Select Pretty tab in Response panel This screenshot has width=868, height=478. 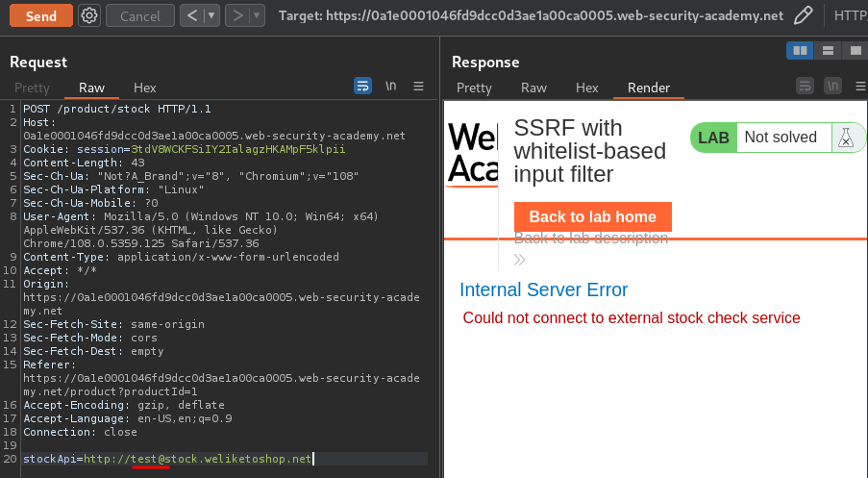click(474, 88)
